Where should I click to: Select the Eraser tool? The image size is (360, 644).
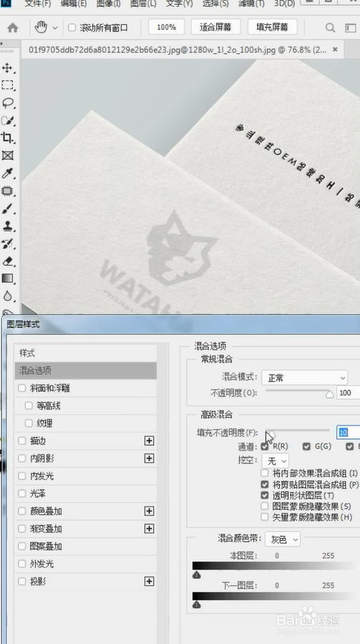7,261
